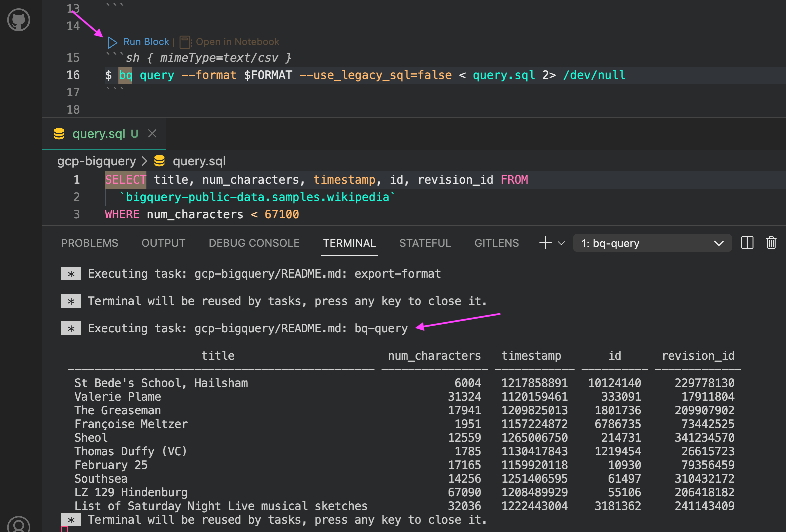Screen dimensions: 786x532
Task: Click the February 25 row title
Action: (x=111, y=465)
